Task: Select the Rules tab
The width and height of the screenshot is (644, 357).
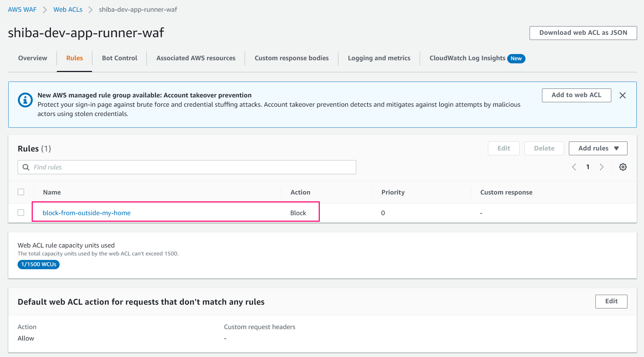Action: pyautogui.click(x=74, y=58)
